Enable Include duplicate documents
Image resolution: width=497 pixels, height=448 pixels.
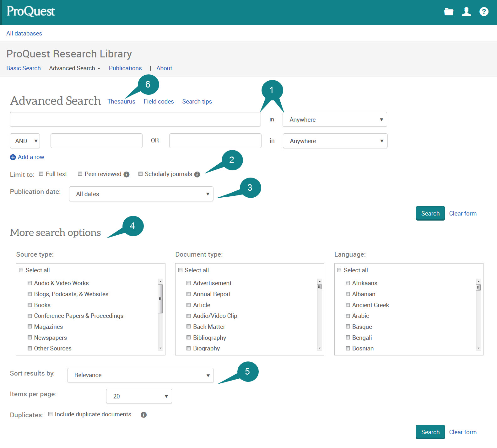coord(50,414)
